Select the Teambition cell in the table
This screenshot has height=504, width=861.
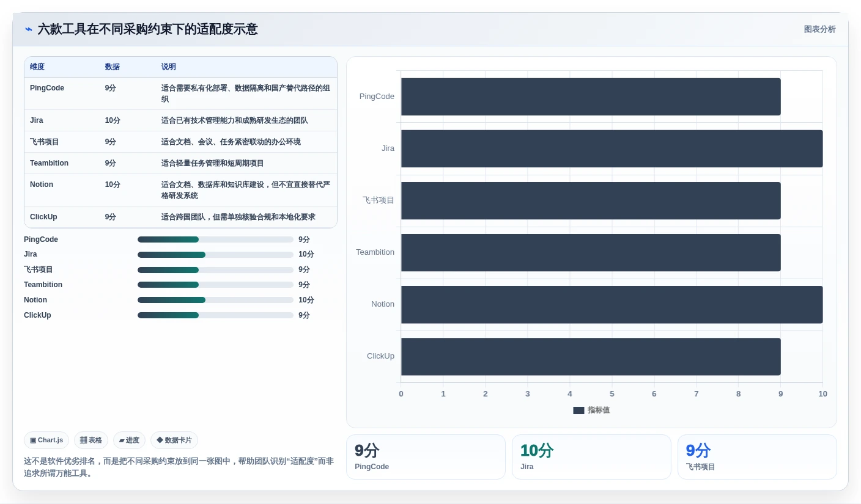[49, 163]
